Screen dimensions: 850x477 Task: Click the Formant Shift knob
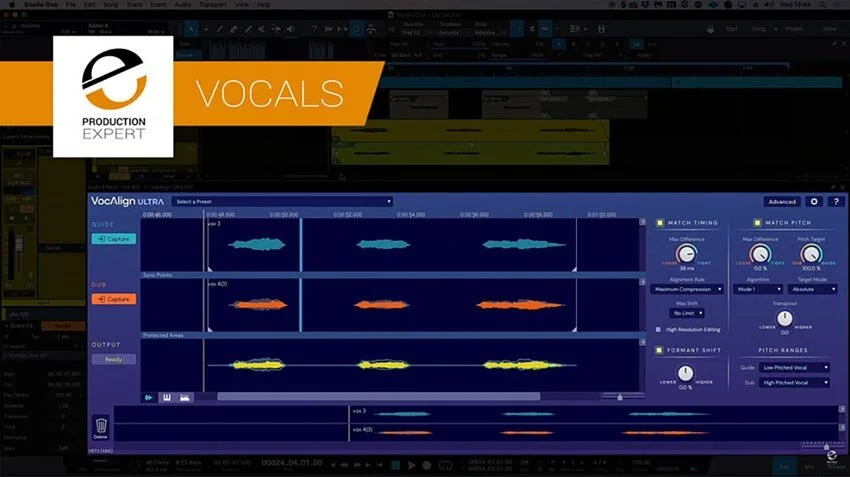685,373
